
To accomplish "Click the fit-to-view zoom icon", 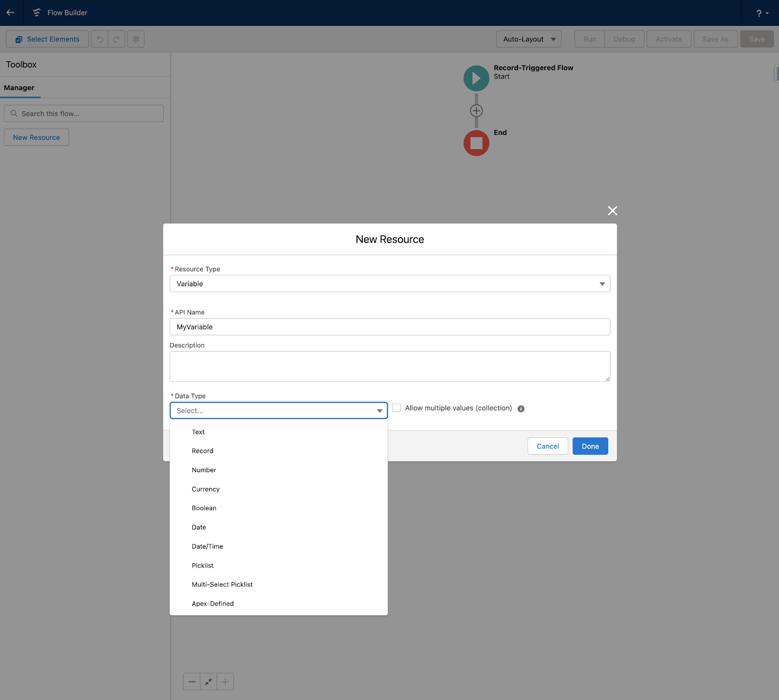I will pyautogui.click(x=208, y=682).
